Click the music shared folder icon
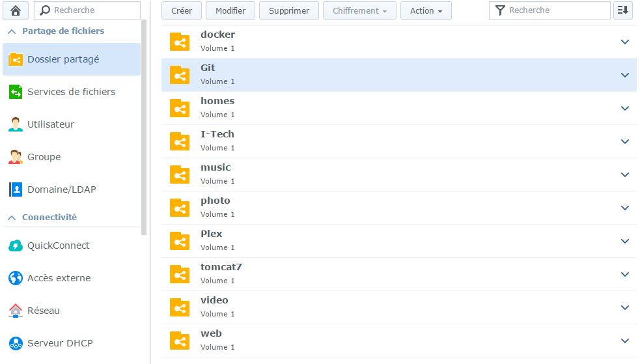Image resolution: width=640 pixels, height=364 pixels. [x=180, y=175]
